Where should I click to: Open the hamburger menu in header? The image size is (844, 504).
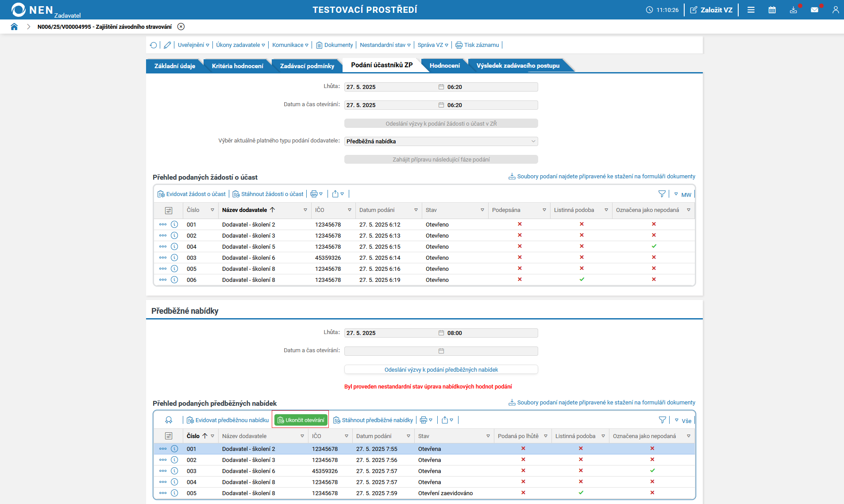coord(751,10)
